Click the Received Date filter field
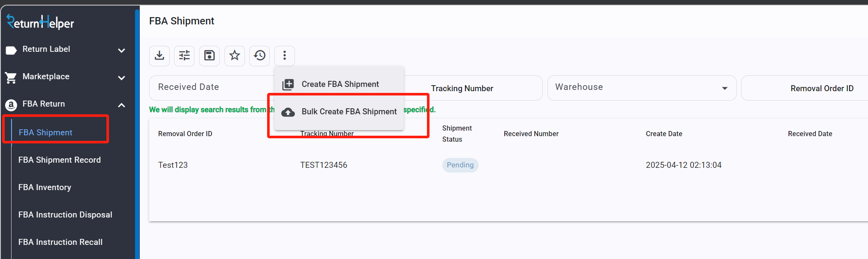This screenshot has height=259, width=868. [x=212, y=88]
